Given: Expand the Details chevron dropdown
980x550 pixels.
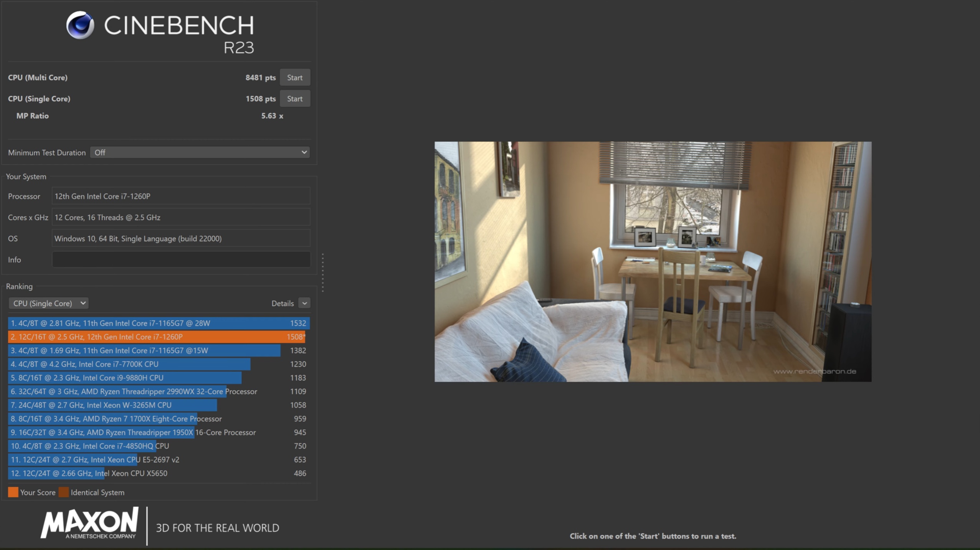Looking at the screenshot, I should click(x=304, y=303).
